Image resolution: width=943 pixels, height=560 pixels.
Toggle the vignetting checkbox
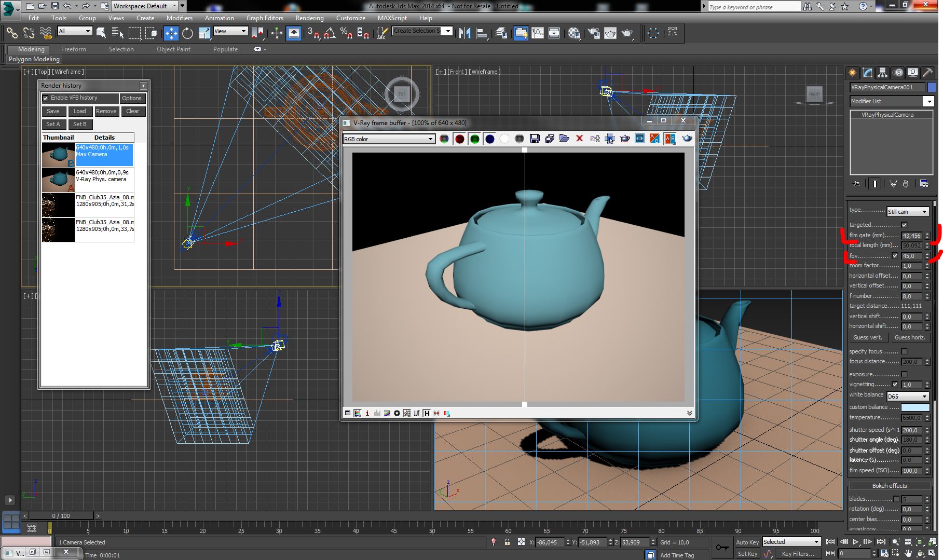point(895,385)
